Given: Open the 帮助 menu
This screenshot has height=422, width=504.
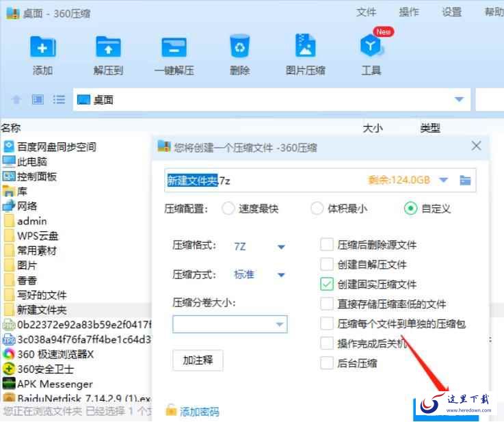Looking at the screenshot, I should (494, 12).
